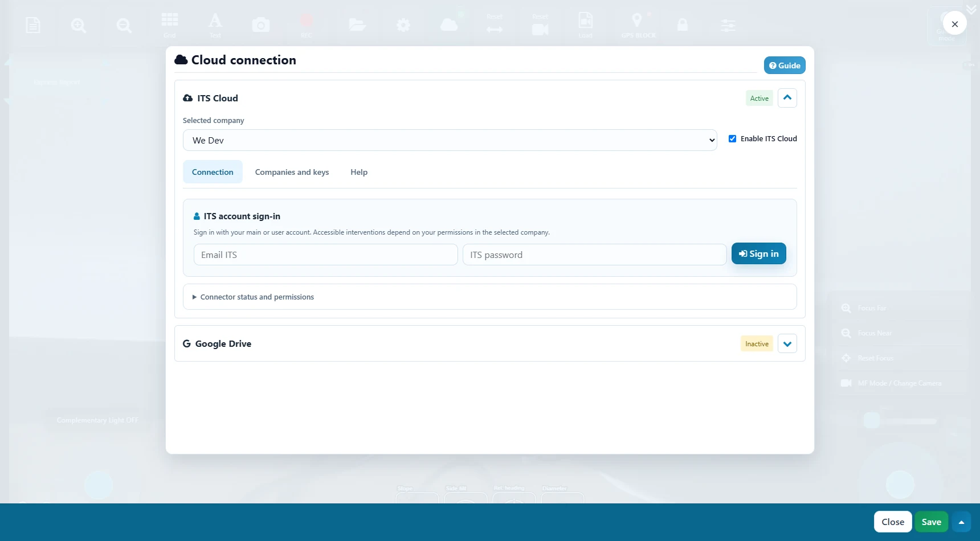The image size is (980, 541).
Task: Click the Focus Near magnifier icon
Action: click(846, 333)
